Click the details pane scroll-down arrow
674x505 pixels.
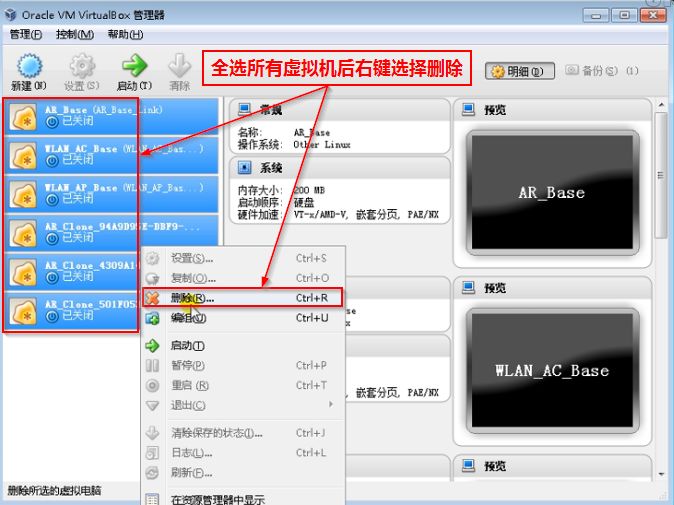pyautogui.click(x=661, y=474)
